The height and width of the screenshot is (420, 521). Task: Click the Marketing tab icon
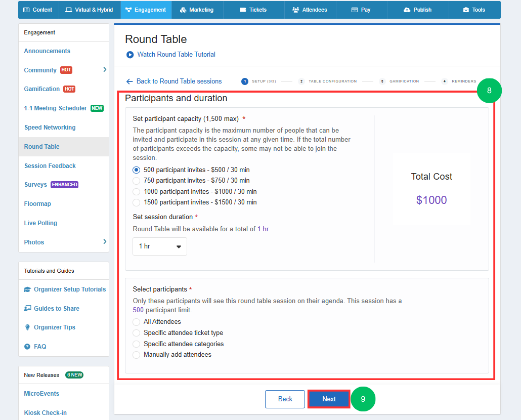[183, 10]
